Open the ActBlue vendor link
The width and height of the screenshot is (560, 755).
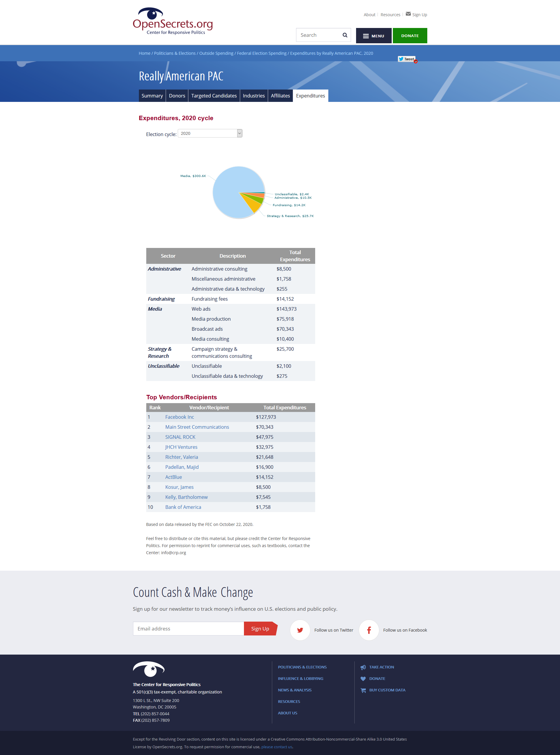[x=174, y=477]
